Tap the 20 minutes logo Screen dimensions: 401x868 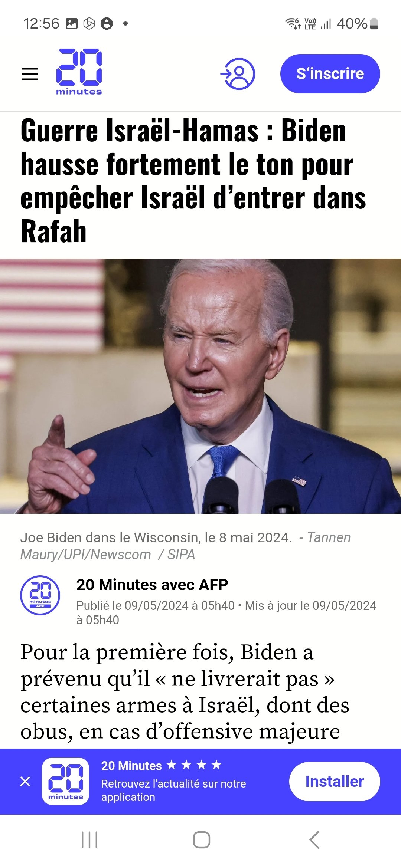(x=79, y=72)
